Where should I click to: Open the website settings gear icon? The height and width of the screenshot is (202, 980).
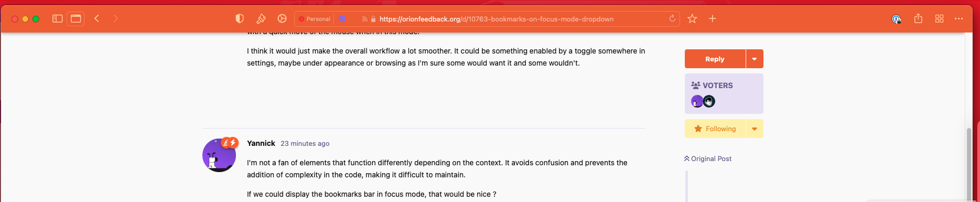pyautogui.click(x=282, y=19)
